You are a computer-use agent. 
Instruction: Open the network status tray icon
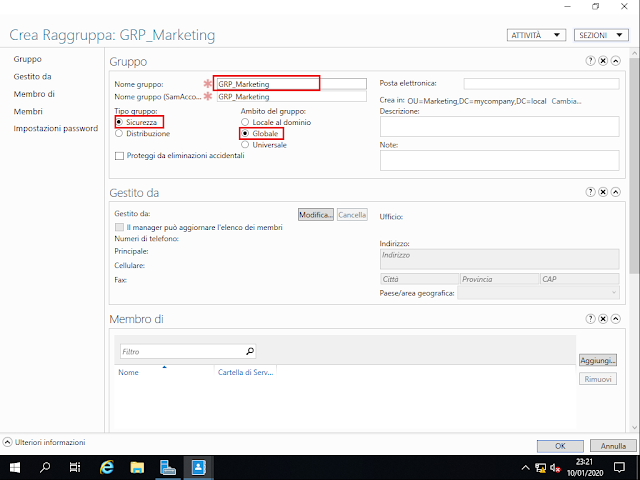point(540,468)
